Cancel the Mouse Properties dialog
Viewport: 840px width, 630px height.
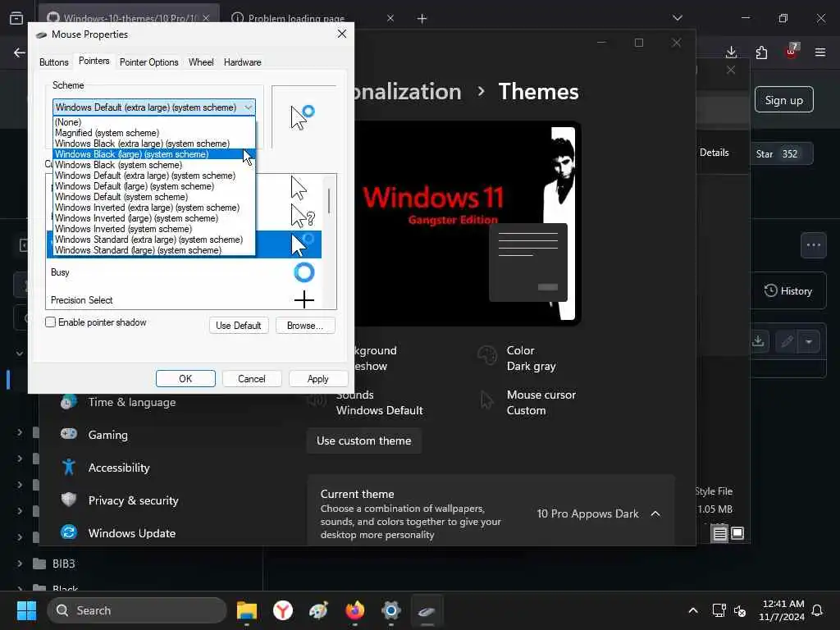tap(251, 379)
